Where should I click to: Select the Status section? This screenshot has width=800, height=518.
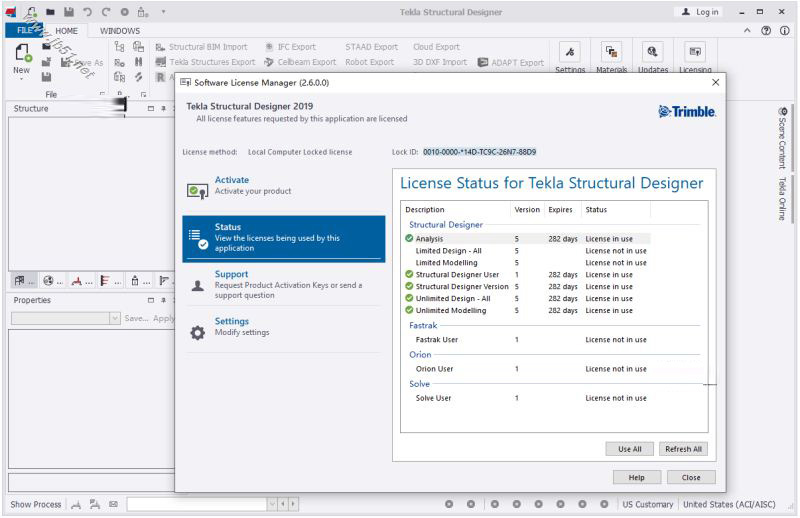tap(284, 238)
